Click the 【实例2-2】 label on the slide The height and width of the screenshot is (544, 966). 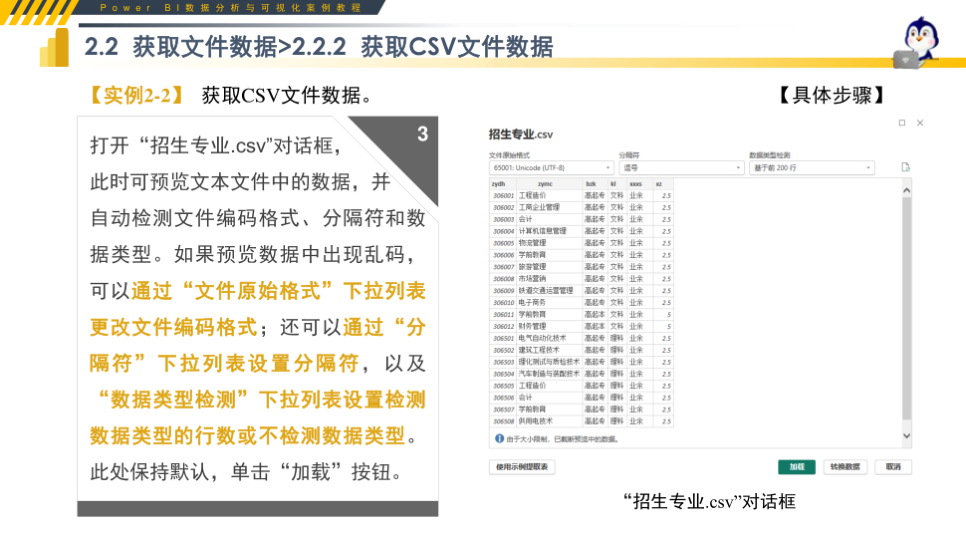tap(136, 95)
